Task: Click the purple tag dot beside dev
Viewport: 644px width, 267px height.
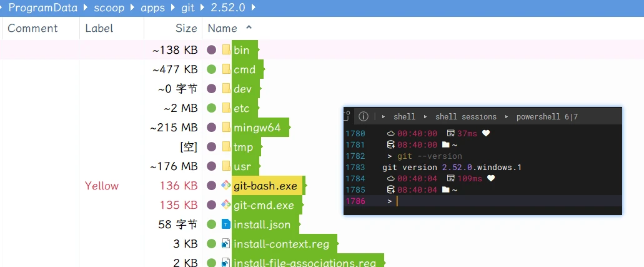Action: (212, 89)
